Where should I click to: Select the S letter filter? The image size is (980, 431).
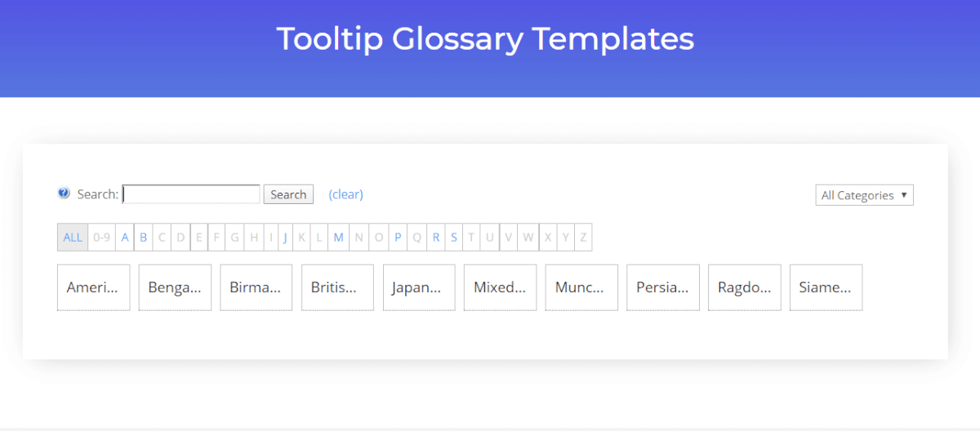[x=454, y=238]
